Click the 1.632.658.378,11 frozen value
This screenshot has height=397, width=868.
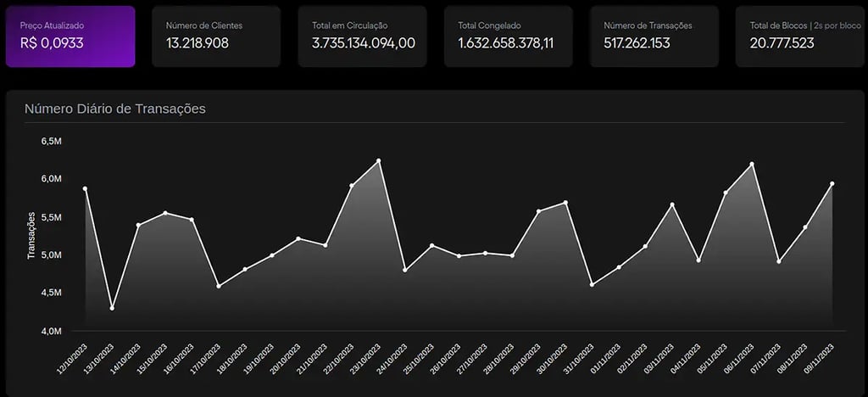click(506, 43)
